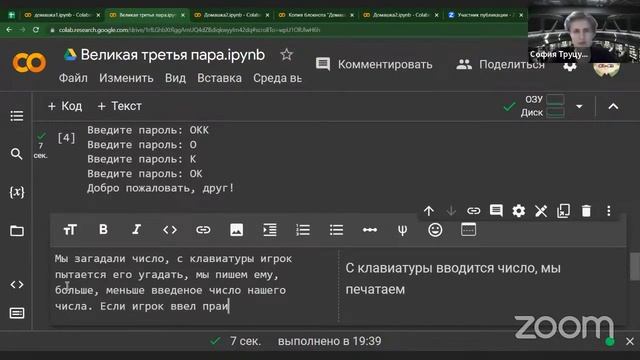Insert link in text cell toolbar
Viewport: 640px width, 360px height.
[203, 230]
